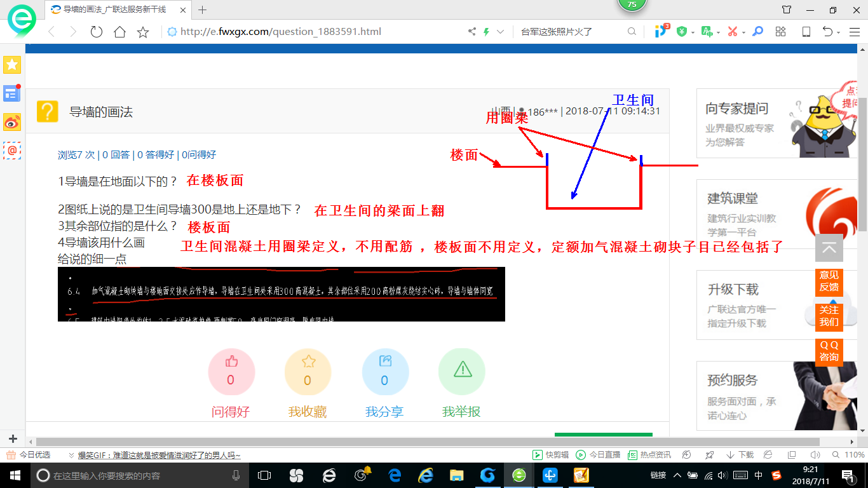Open favorites star in left sidebar
The width and height of the screenshot is (868, 488).
pyautogui.click(x=12, y=65)
